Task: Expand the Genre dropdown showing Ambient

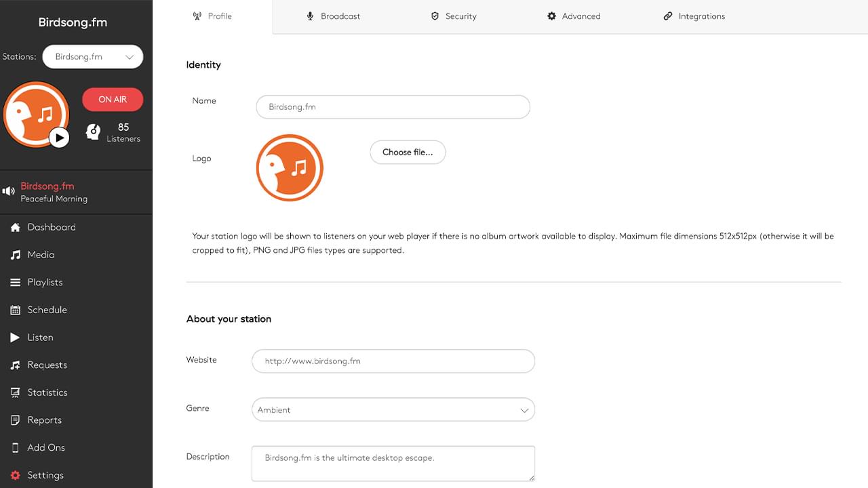Action: pyautogui.click(x=393, y=409)
